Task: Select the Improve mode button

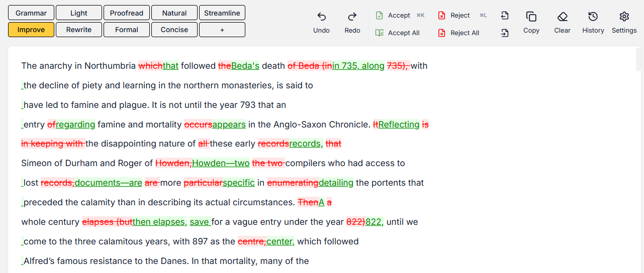Action: click(31, 30)
